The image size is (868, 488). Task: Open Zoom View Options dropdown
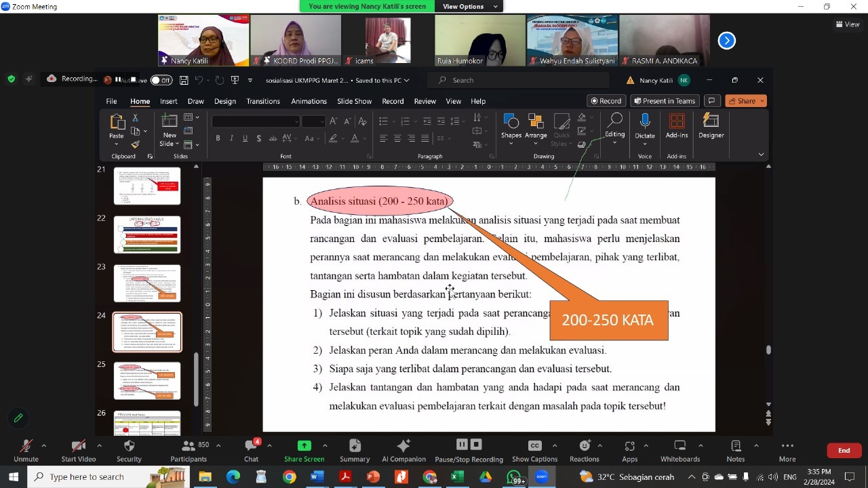click(470, 6)
